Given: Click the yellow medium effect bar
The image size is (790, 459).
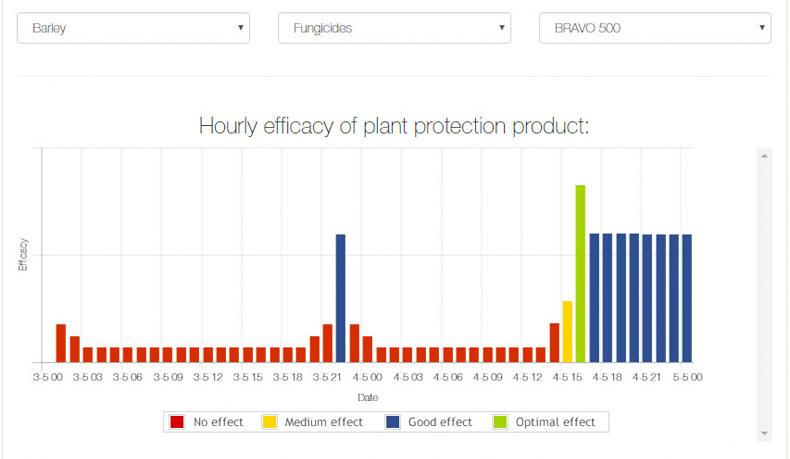Looking at the screenshot, I should tap(567, 331).
